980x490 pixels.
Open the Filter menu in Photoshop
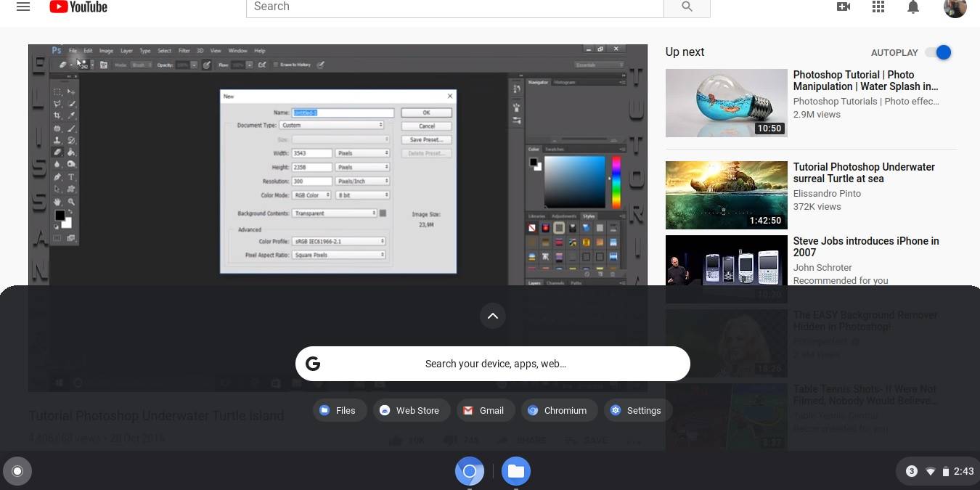tap(184, 51)
